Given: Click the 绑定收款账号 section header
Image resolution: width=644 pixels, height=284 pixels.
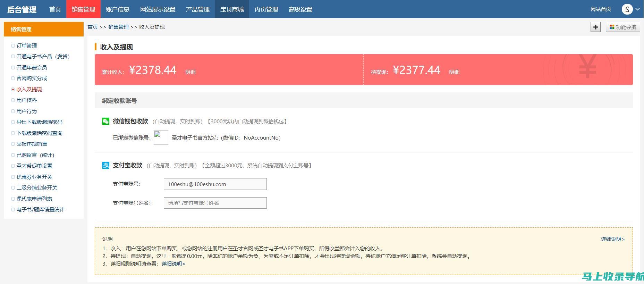Looking at the screenshot, I should [364, 101].
